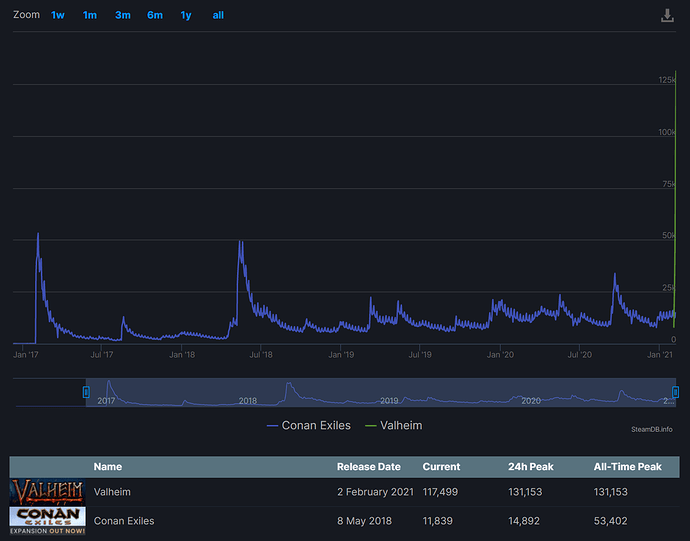Click the 125k y-axis label
The image size is (690, 541).
tap(667, 80)
